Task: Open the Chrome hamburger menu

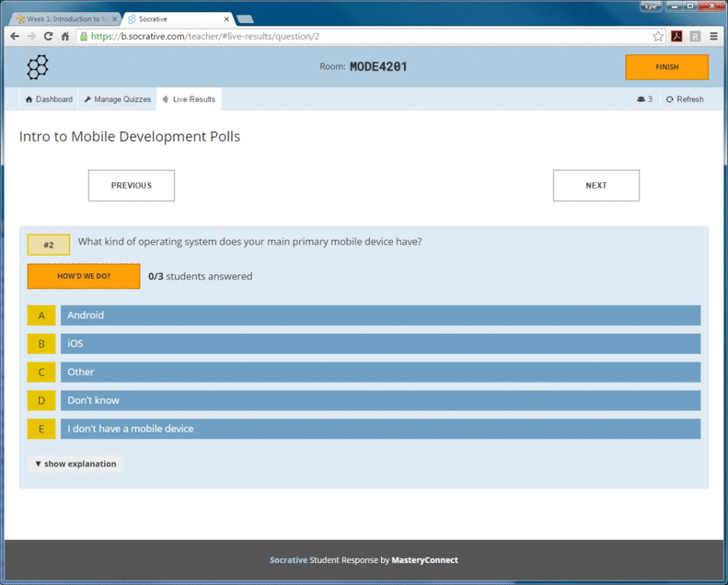Action: [x=713, y=36]
